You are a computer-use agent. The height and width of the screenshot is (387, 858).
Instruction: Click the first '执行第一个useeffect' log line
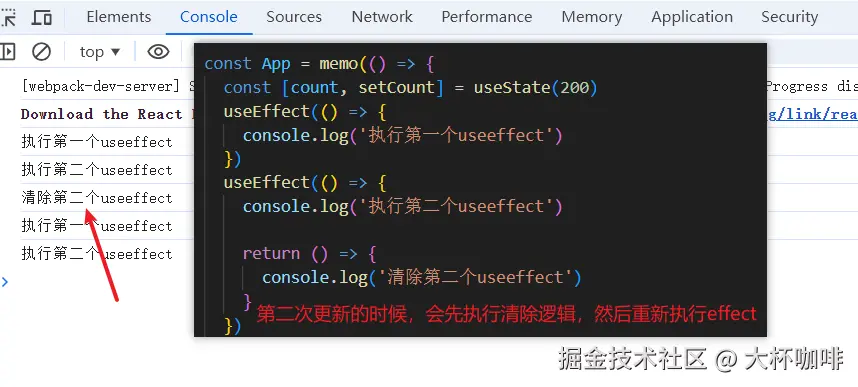click(x=97, y=142)
